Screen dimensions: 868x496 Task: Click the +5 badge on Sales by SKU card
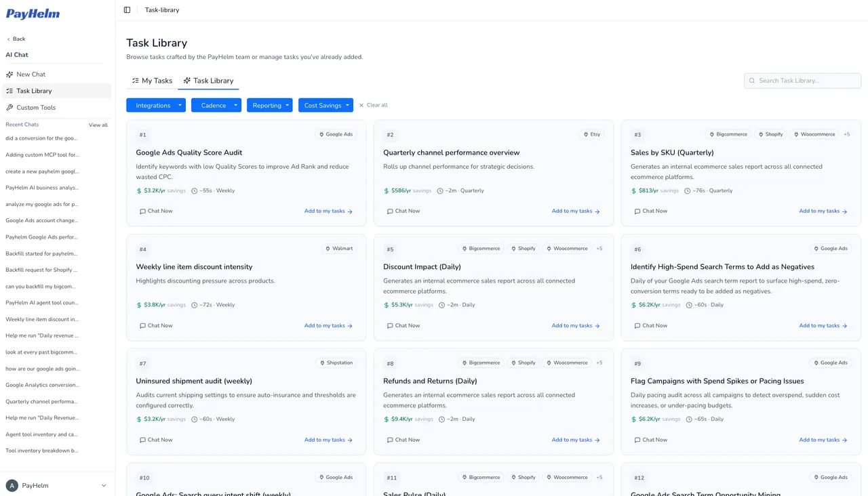[846, 134]
